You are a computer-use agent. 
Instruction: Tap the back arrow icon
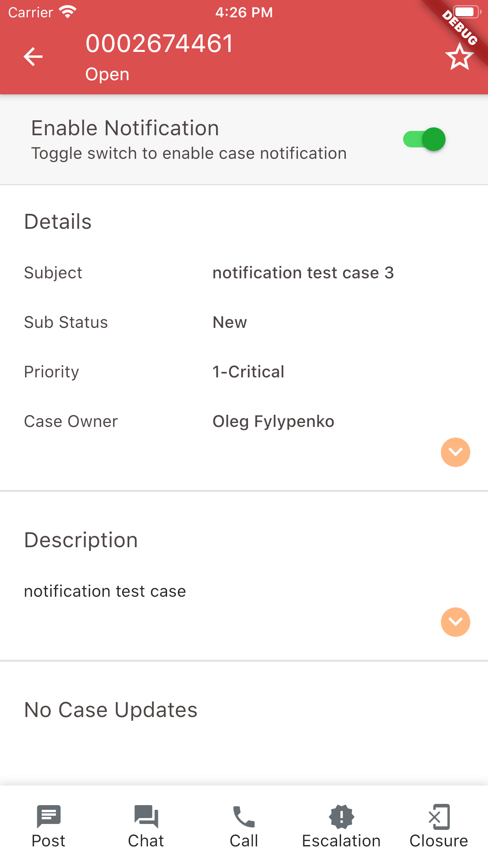pos(33,57)
